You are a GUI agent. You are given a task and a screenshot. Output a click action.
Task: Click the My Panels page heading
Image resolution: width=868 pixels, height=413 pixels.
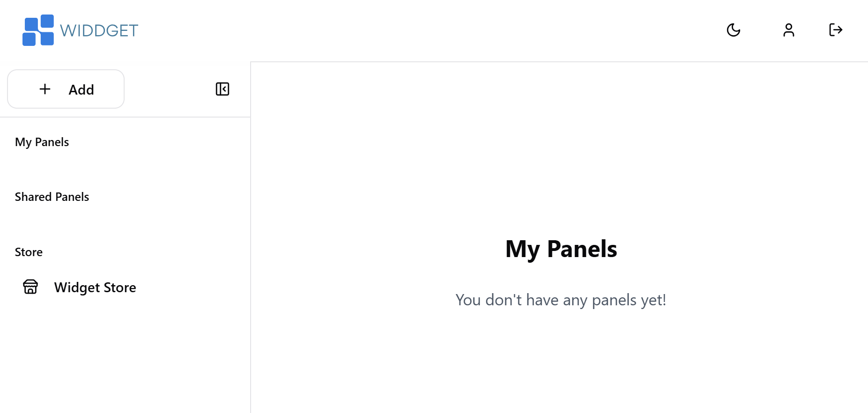pyautogui.click(x=561, y=249)
